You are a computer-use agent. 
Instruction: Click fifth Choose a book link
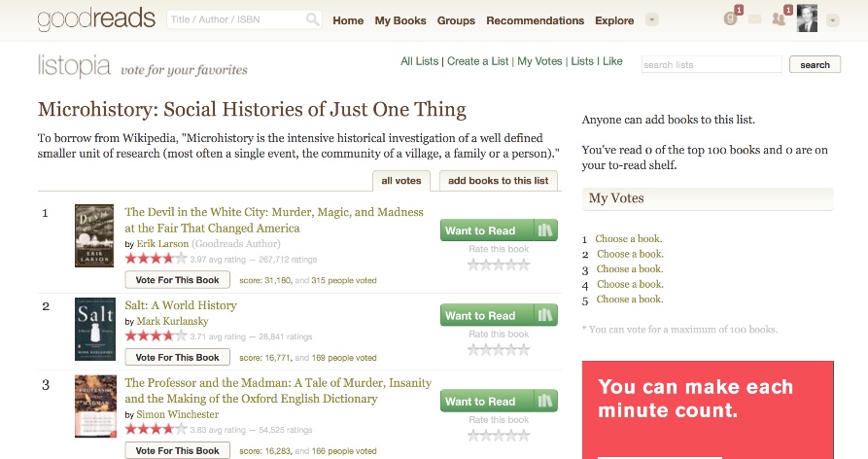coord(630,299)
